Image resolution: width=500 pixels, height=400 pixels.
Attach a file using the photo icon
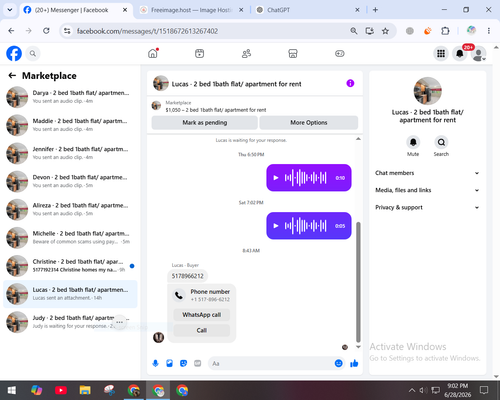click(169, 363)
